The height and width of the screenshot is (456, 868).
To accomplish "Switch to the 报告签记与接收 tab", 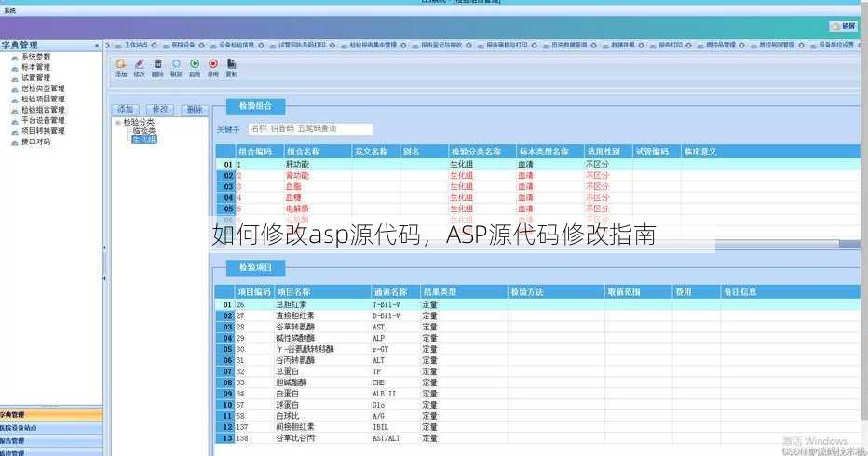I will click(x=441, y=45).
